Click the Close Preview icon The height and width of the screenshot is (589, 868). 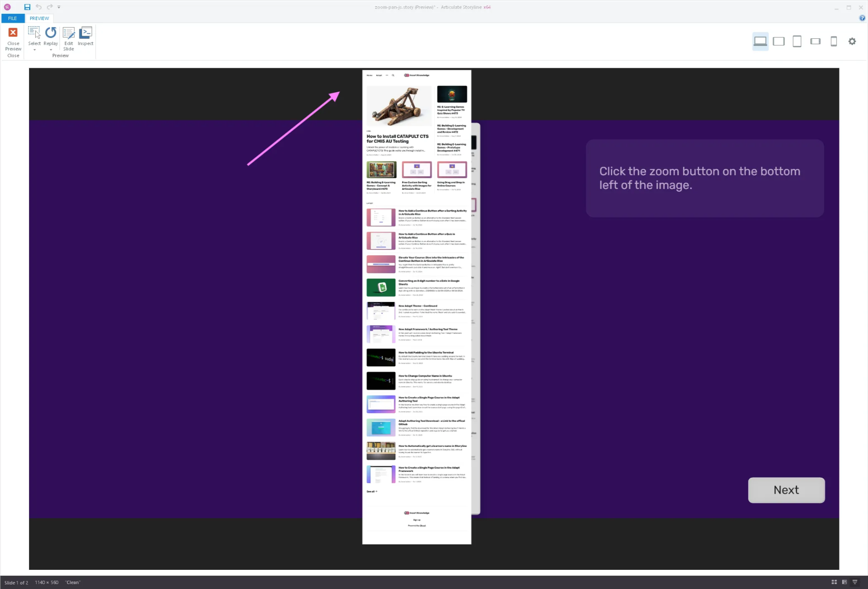[13, 33]
